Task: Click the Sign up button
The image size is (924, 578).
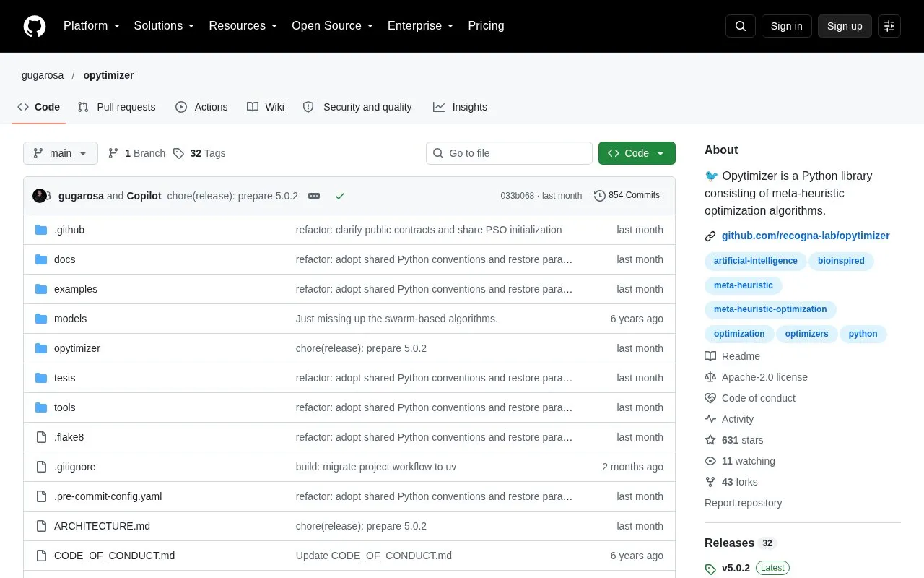Action: pyautogui.click(x=845, y=26)
